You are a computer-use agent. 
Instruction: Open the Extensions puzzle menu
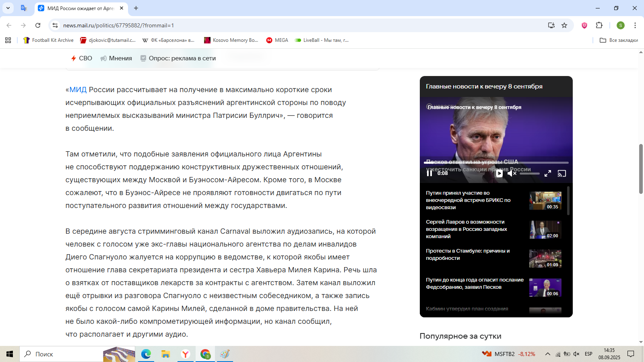599,25
